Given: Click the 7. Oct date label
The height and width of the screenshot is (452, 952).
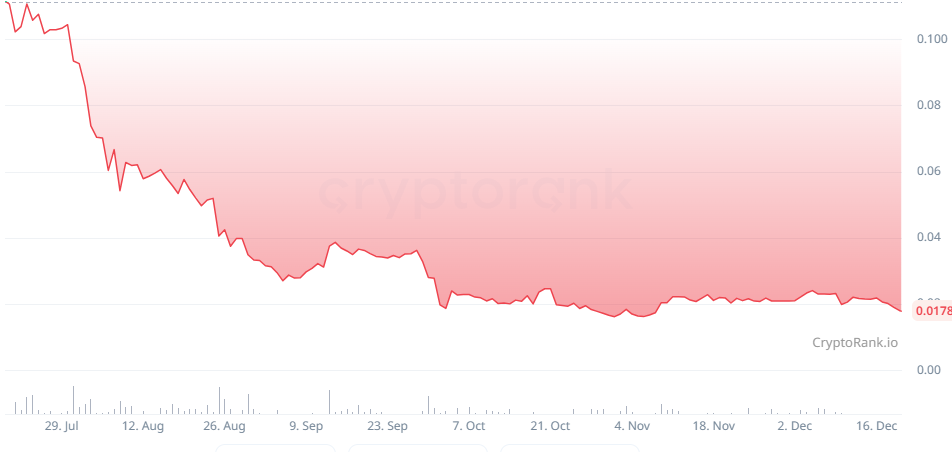Looking at the screenshot, I should pos(469,426).
